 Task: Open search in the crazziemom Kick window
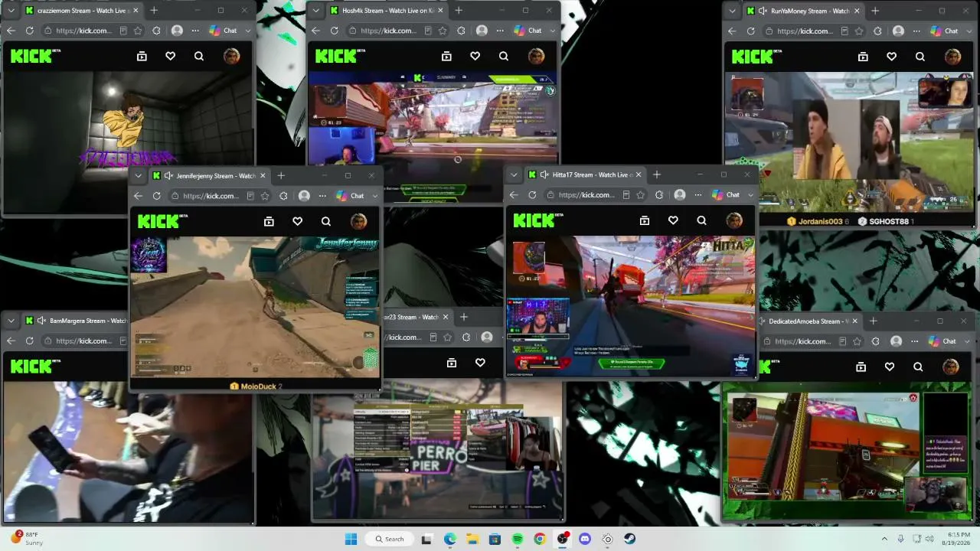point(199,56)
